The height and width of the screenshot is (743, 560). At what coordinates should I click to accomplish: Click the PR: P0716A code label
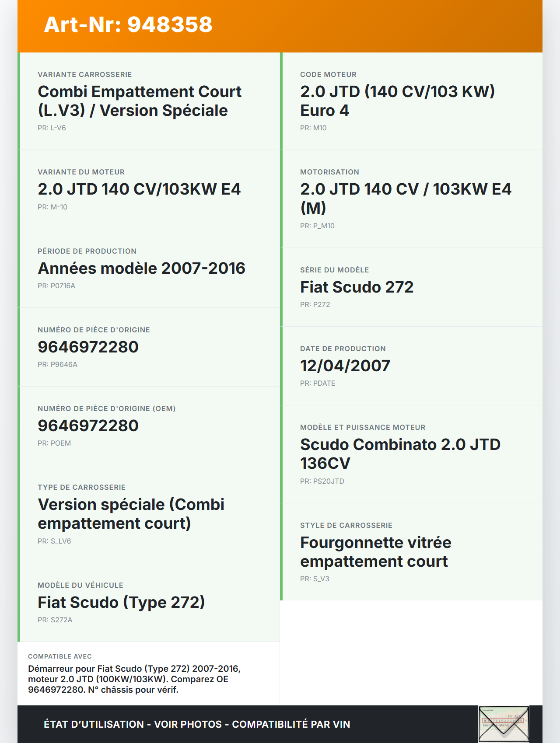coord(56,286)
